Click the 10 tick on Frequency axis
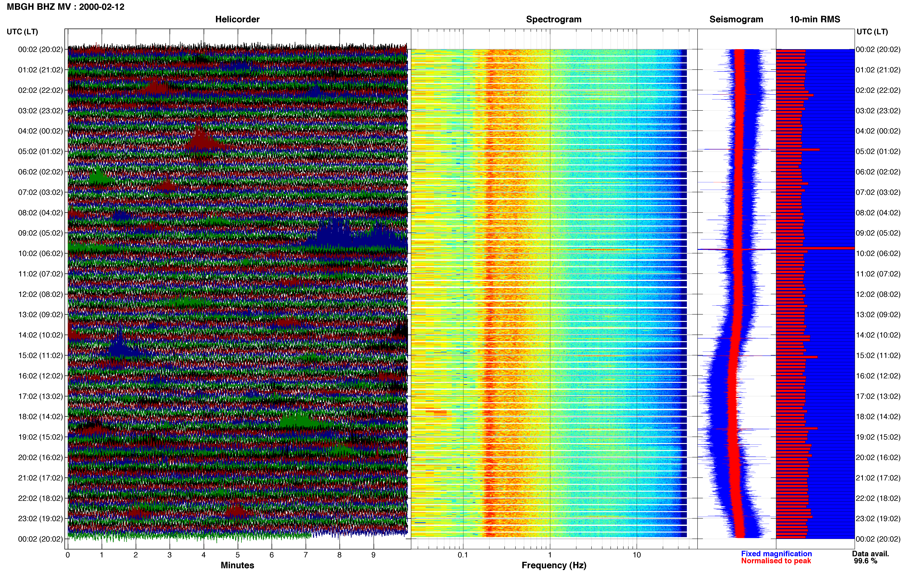Image resolution: width=924 pixels, height=578 pixels. point(637,555)
